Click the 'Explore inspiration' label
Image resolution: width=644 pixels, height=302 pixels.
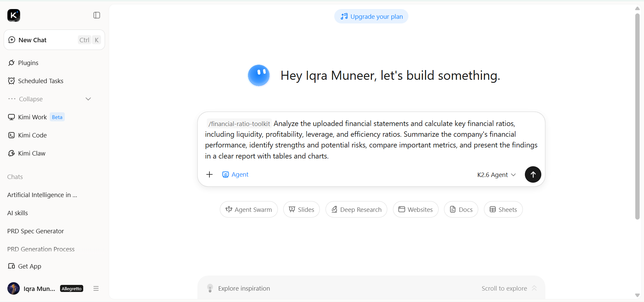[x=244, y=288]
